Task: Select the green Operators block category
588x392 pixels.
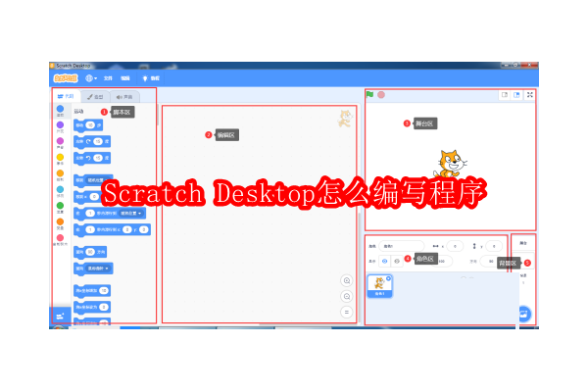Action: 60,208
